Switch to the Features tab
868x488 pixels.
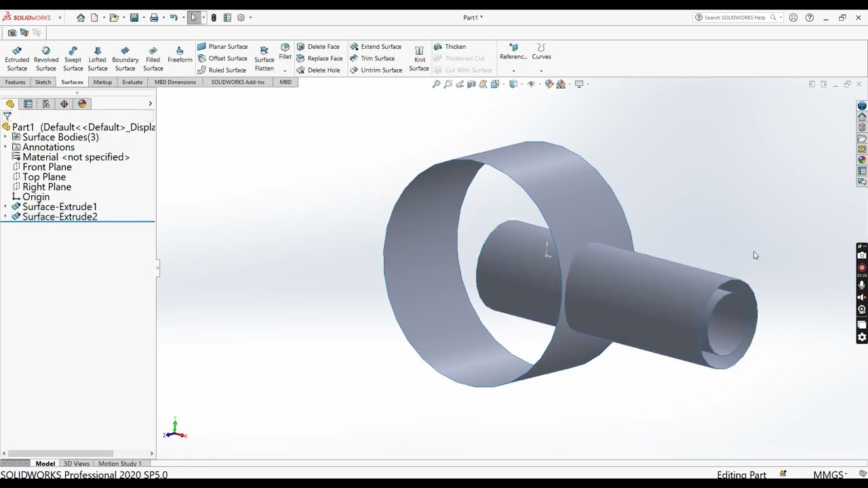(x=15, y=82)
